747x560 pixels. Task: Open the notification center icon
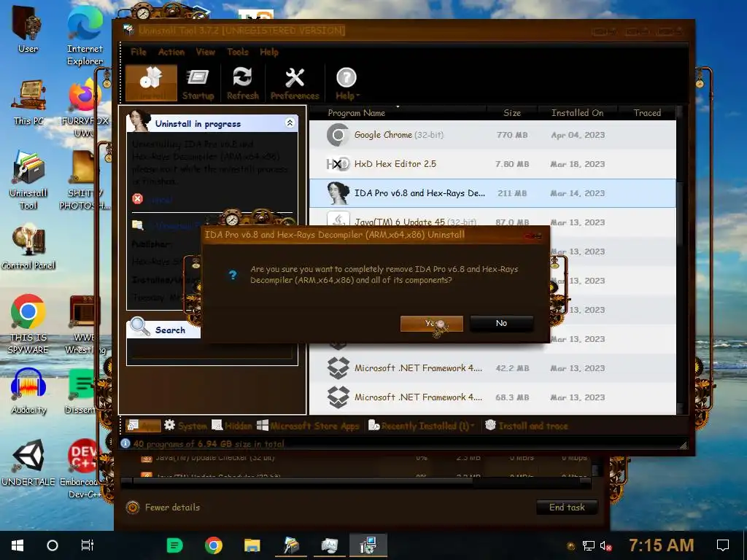point(723,545)
